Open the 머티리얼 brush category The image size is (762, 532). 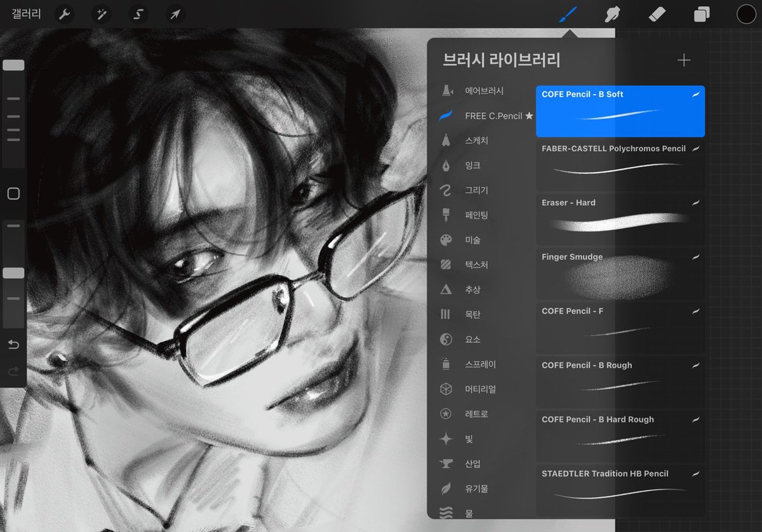(481, 389)
